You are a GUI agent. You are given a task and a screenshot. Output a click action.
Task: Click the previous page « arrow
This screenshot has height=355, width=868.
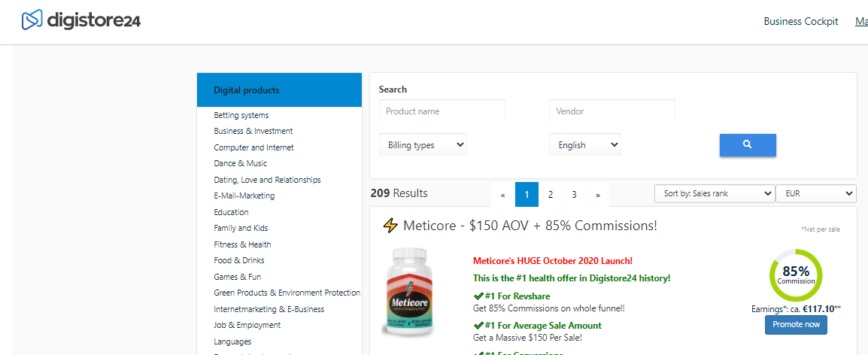tap(502, 194)
